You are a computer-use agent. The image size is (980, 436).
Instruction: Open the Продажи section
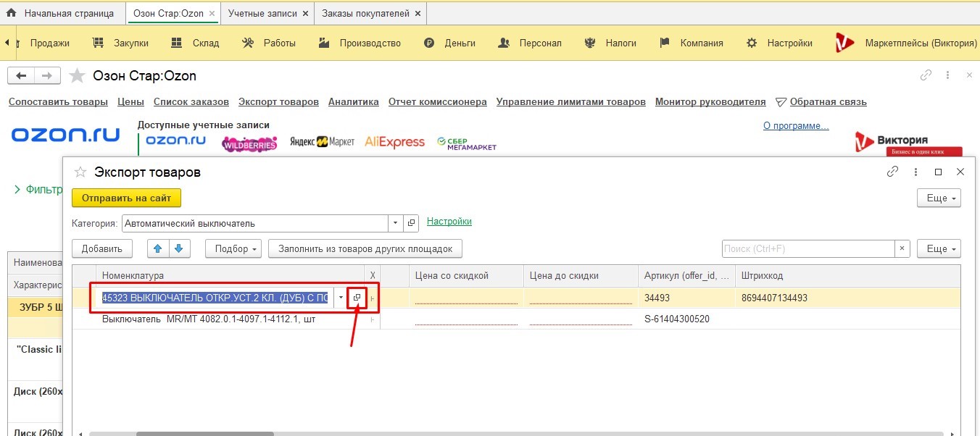(50, 43)
